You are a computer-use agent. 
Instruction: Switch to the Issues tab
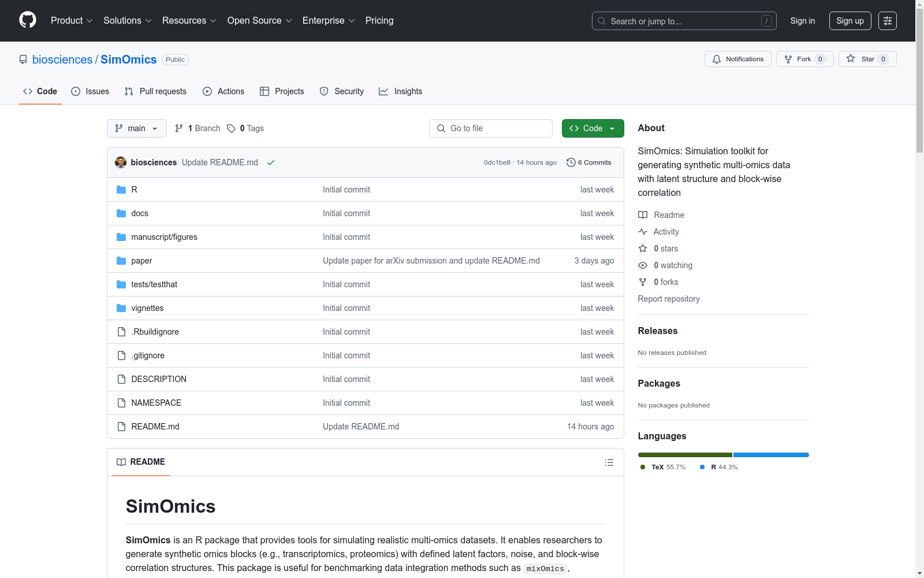pos(90,91)
